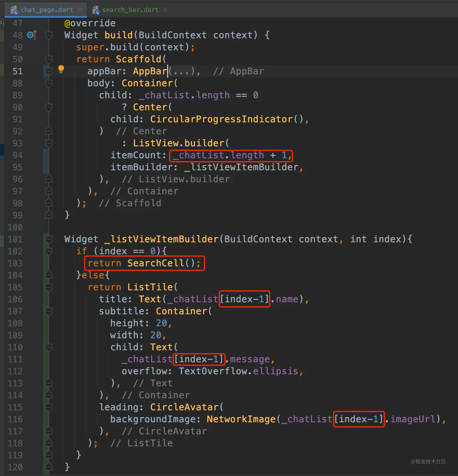Click the @override annotation
The width and height of the screenshot is (458, 476).
pyautogui.click(x=90, y=23)
